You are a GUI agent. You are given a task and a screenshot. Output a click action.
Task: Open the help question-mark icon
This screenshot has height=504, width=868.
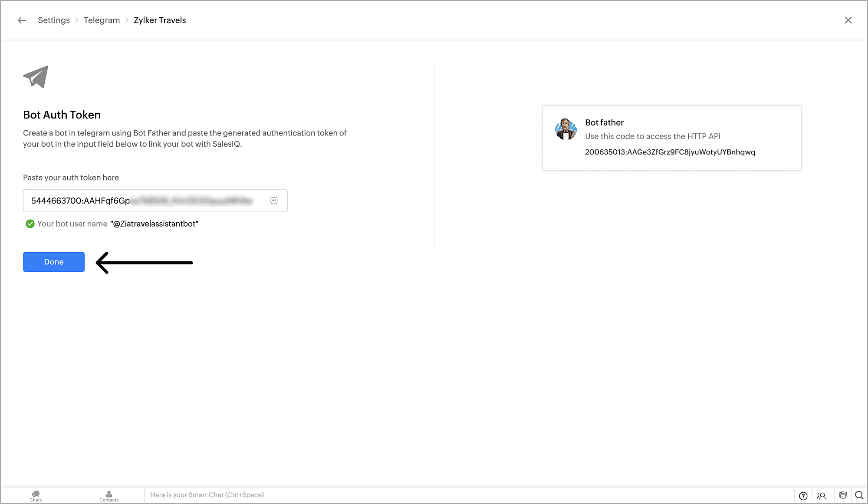[x=803, y=495]
